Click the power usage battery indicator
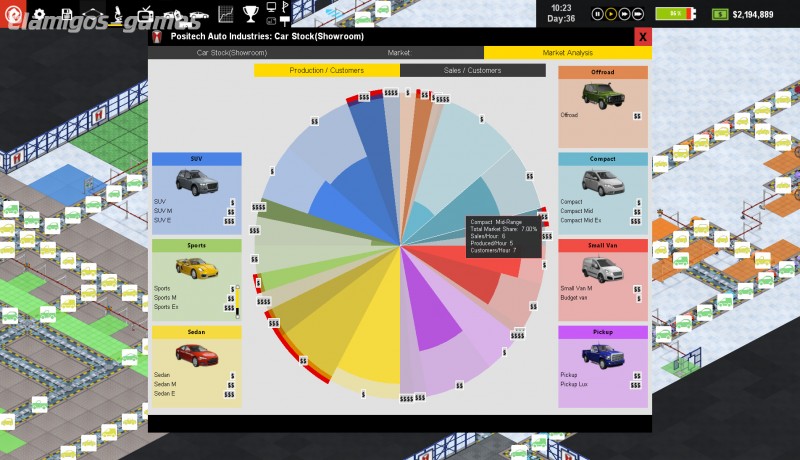Screen dimensions: 800x460 [676, 14]
